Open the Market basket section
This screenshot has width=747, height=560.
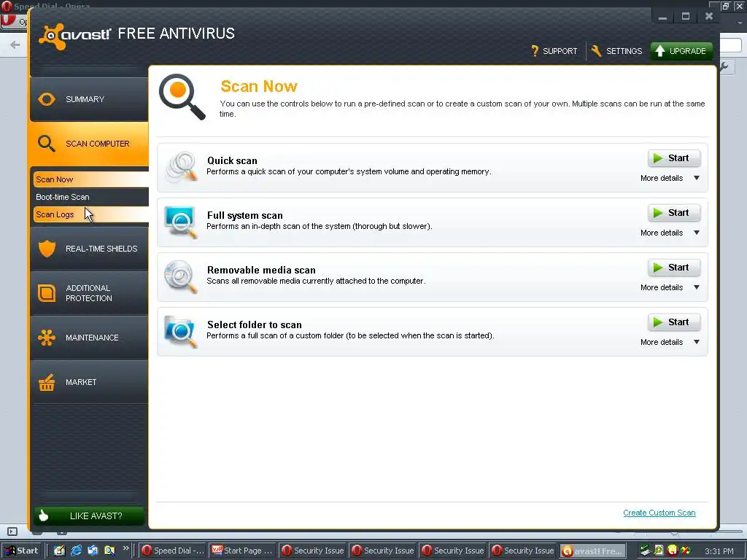[89, 382]
